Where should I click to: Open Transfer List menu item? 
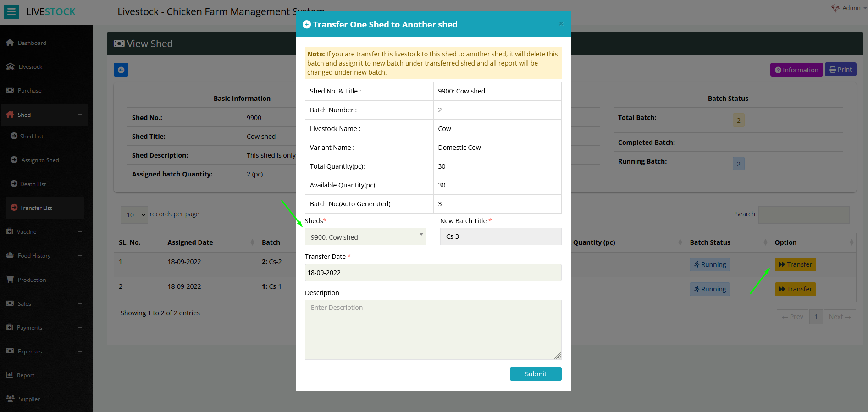[36, 208]
